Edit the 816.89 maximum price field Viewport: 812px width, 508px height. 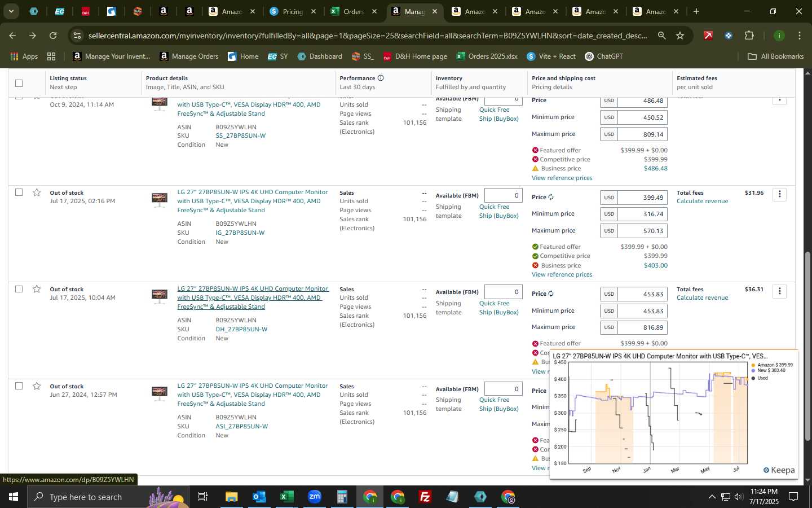click(x=642, y=327)
